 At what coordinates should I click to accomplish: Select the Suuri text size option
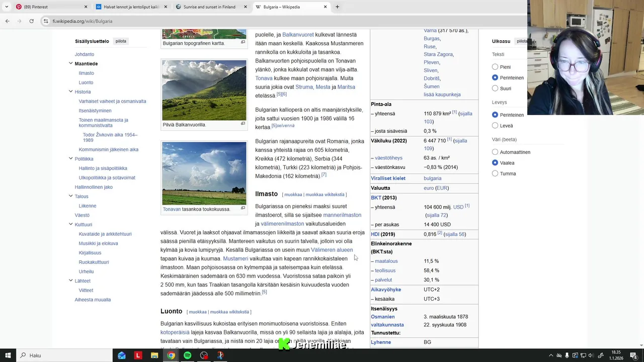pos(495,88)
